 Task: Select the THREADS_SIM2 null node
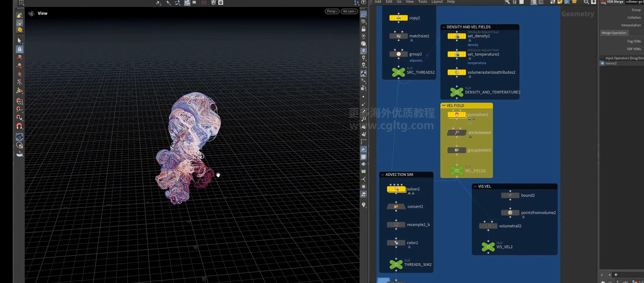[396, 265]
